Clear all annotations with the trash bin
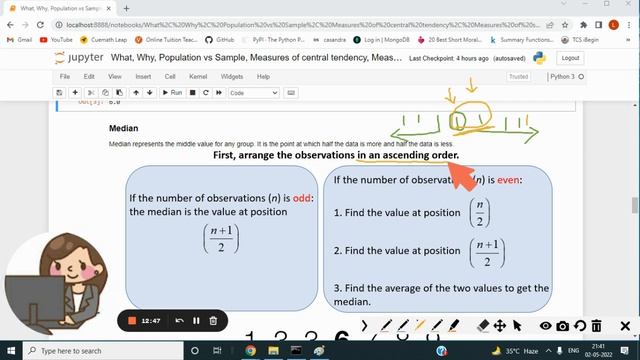This screenshot has width=640, height=360. 597,326
